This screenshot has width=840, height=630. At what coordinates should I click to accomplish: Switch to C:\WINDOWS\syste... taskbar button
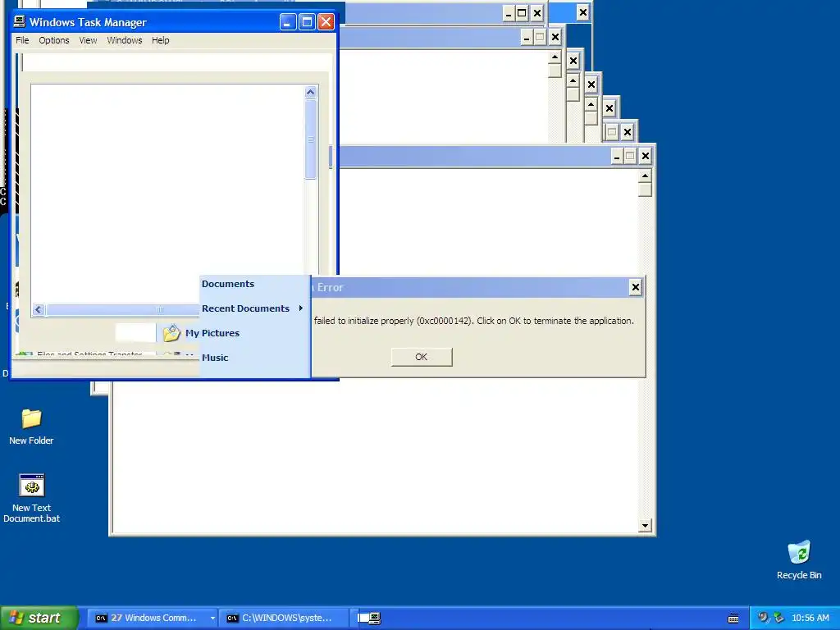tap(284, 618)
